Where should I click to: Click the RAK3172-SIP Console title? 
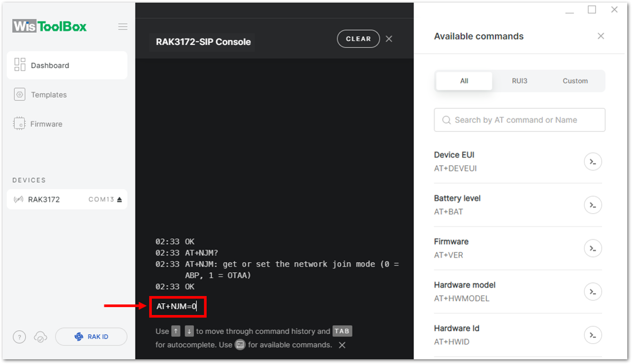pos(203,42)
